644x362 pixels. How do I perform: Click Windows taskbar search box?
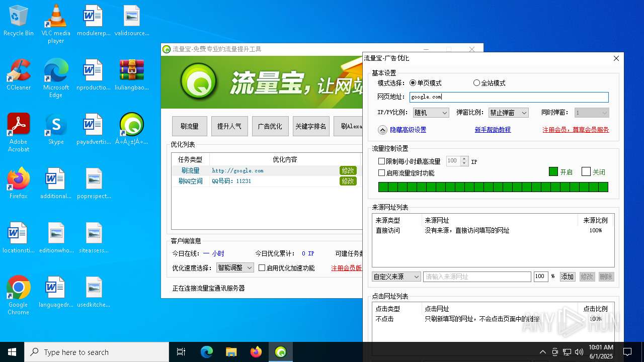97,352
